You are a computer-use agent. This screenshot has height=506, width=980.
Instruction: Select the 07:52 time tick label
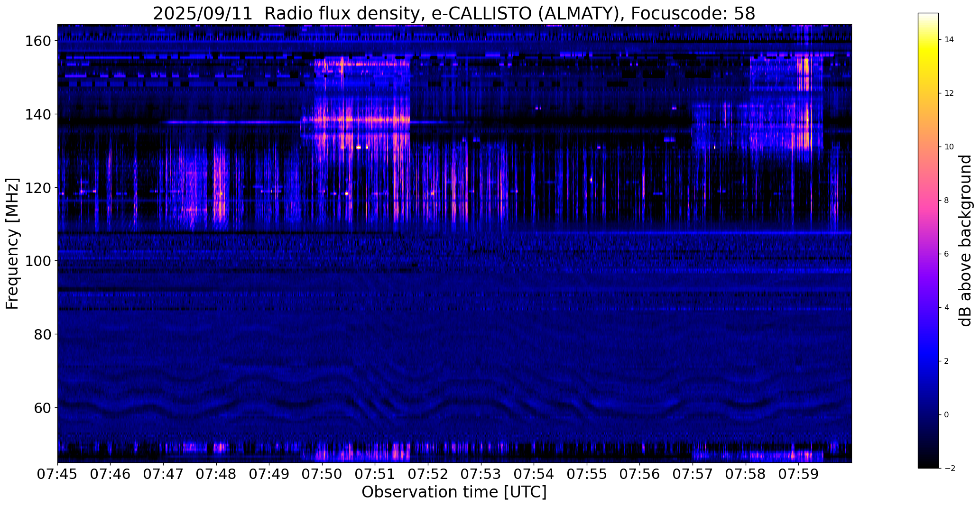[428, 475]
